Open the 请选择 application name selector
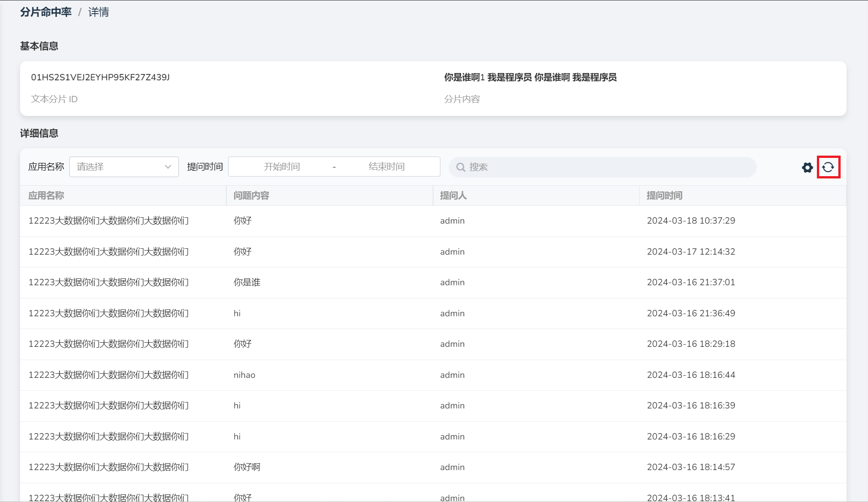This screenshot has height=502, width=868. 119,167
